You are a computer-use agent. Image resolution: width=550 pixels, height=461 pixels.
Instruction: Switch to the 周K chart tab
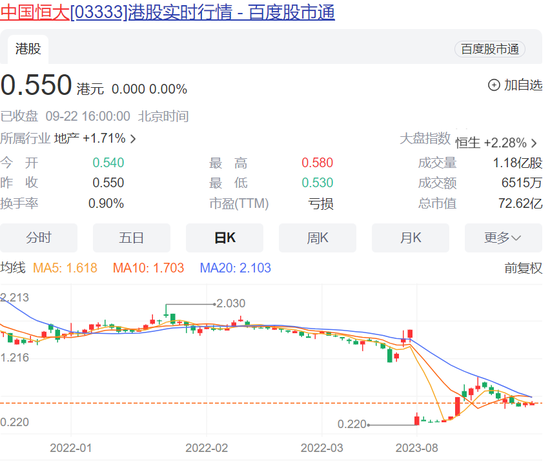[x=317, y=238]
